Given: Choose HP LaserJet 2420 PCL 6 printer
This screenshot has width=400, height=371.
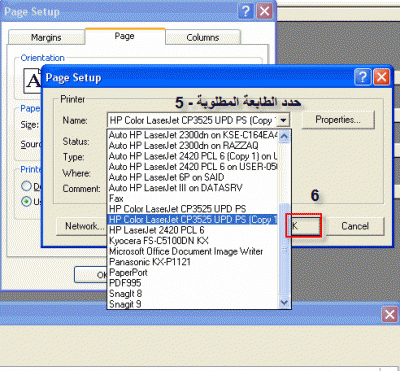Looking at the screenshot, I should (x=193, y=230).
